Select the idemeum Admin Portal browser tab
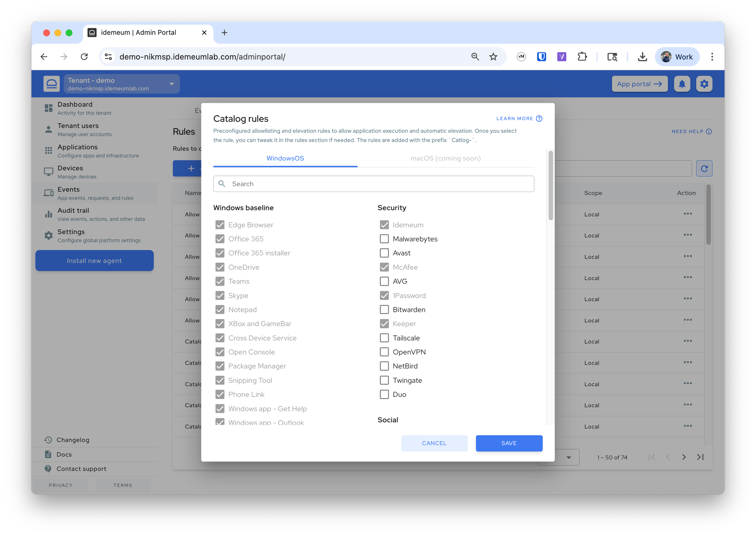 click(148, 33)
